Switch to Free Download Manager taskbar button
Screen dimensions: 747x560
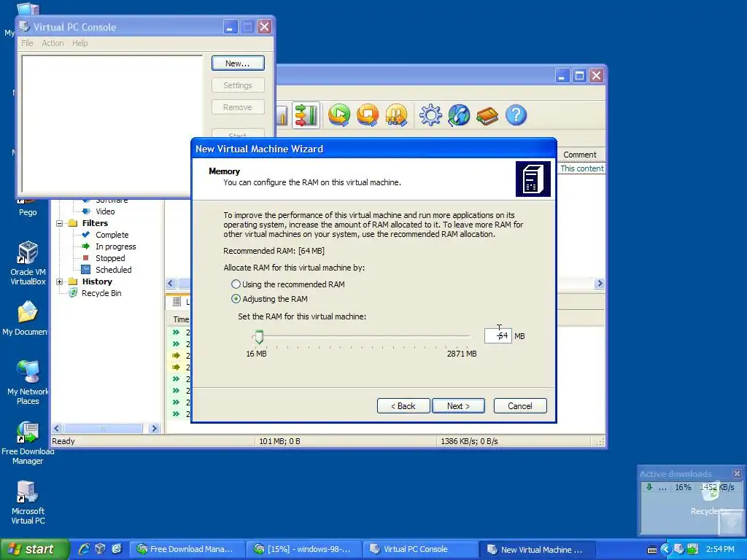click(x=189, y=549)
